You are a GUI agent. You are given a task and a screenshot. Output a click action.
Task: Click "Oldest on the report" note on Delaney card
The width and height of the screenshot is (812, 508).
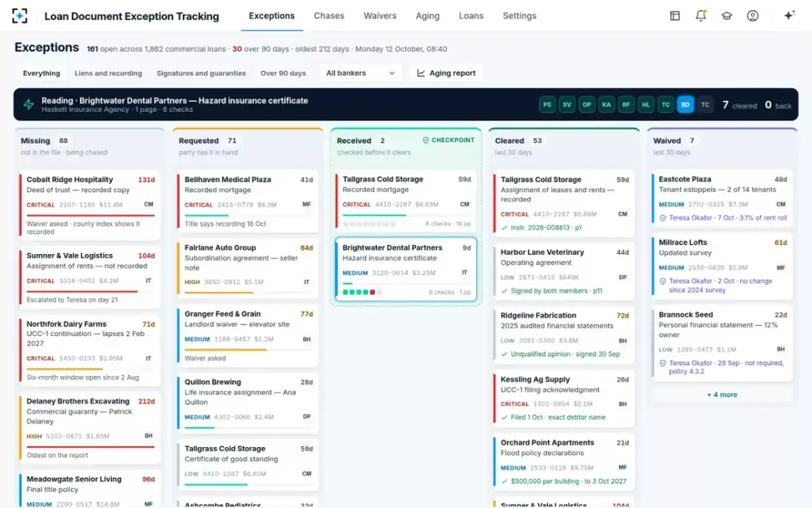coord(58,455)
